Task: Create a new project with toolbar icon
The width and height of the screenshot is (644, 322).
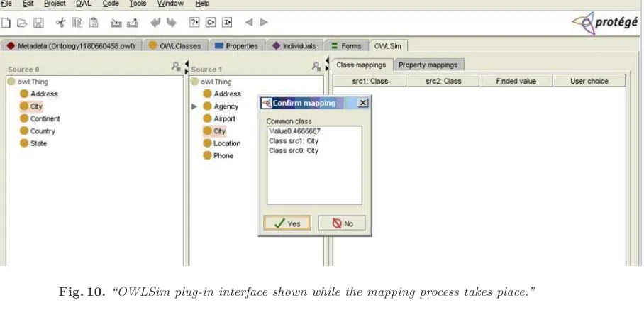Action: click(6, 23)
